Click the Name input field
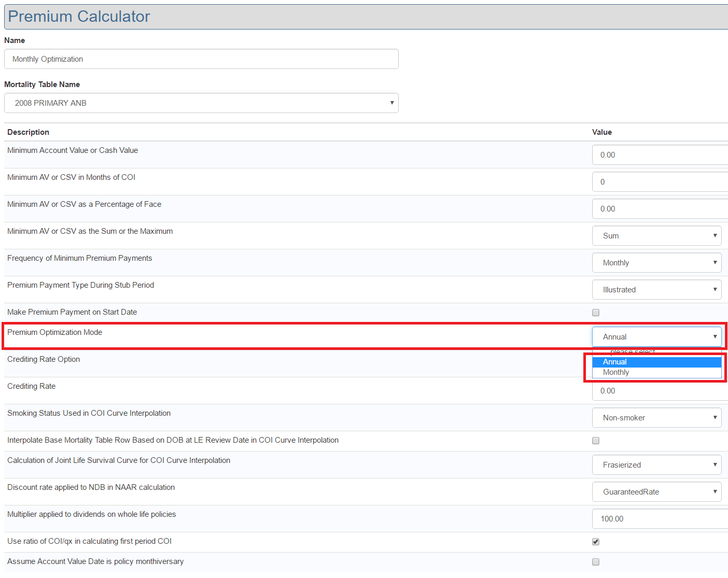 pos(201,59)
